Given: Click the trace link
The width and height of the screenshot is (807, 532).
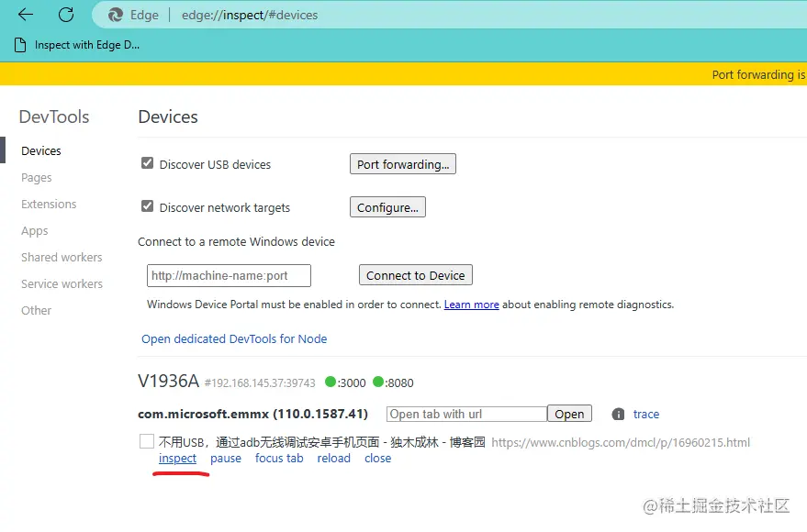Looking at the screenshot, I should (x=646, y=414).
